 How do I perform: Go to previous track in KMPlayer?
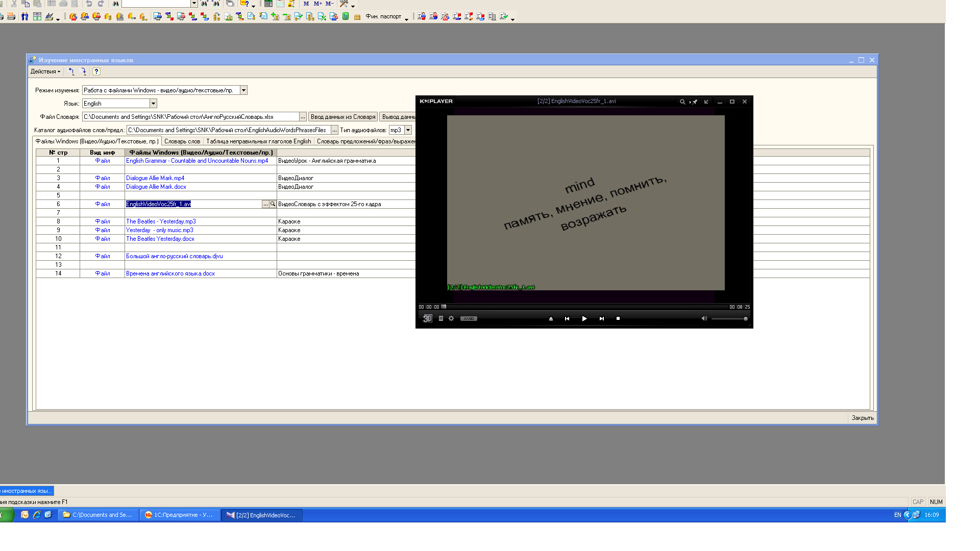point(567,318)
